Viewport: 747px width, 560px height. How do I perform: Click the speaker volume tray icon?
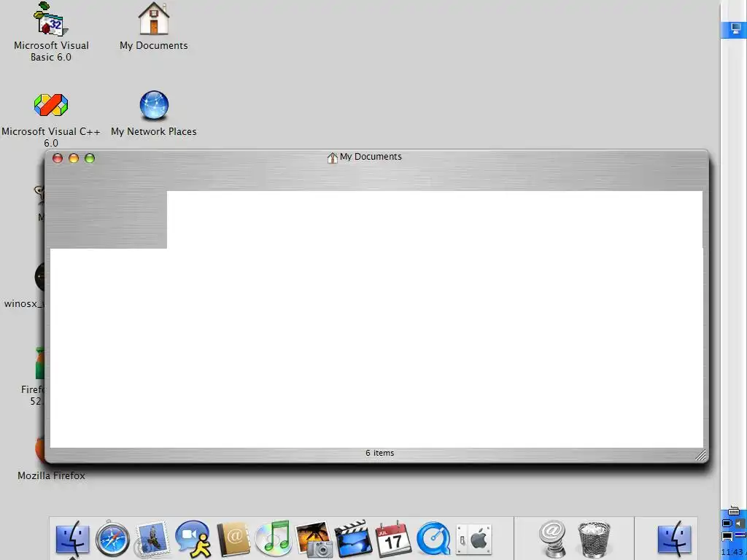[740, 524]
